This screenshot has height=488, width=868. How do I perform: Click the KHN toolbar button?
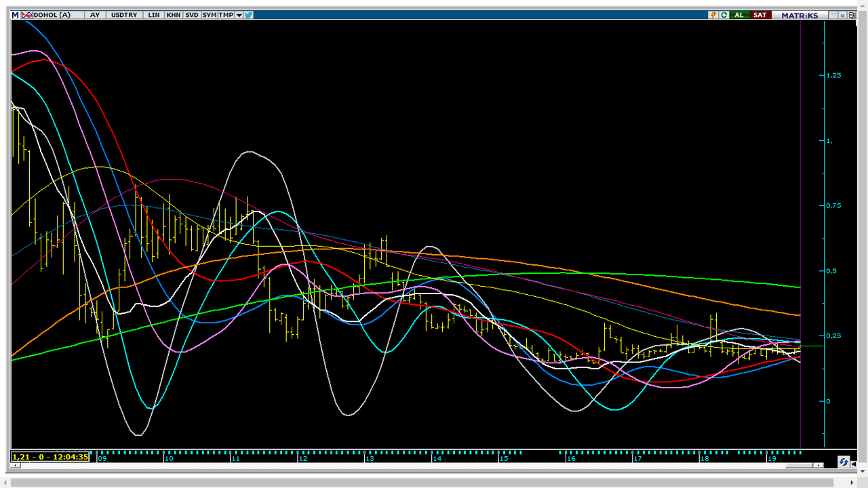174,15
